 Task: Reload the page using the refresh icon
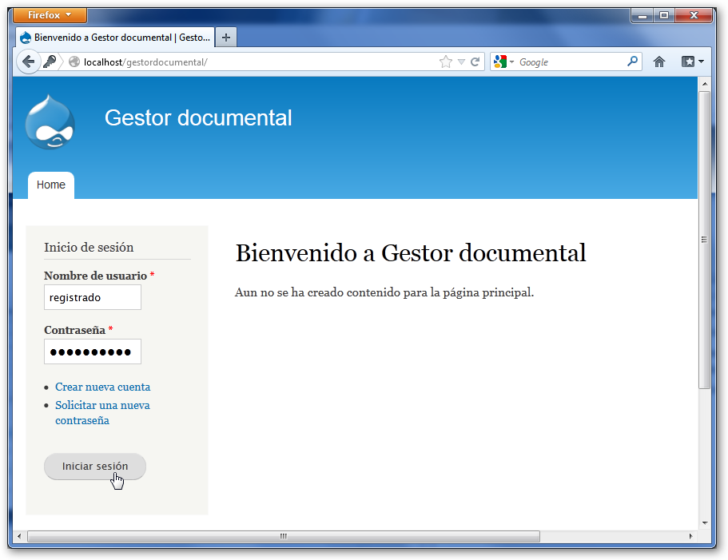point(475,62)
